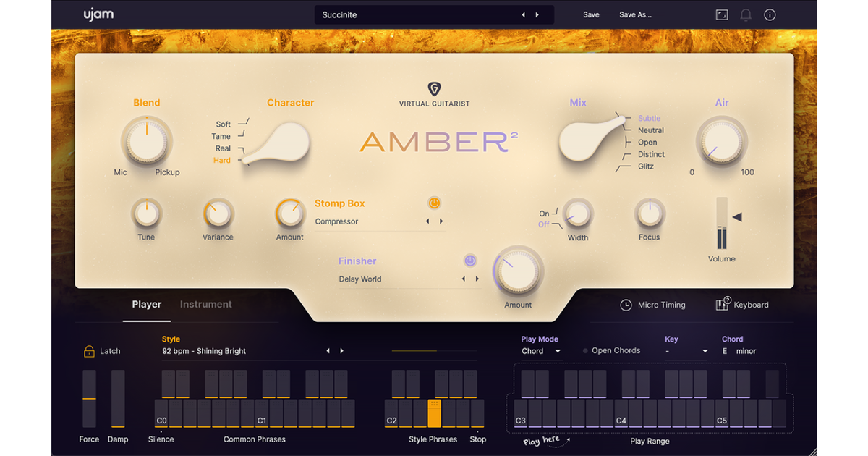The image size is (868, 456).
Task: Click the Tune knob
Action: click(x=146, y=214)
